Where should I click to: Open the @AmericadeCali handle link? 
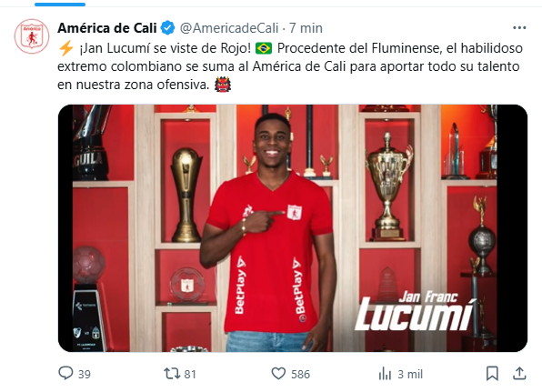tap(229, 28)
